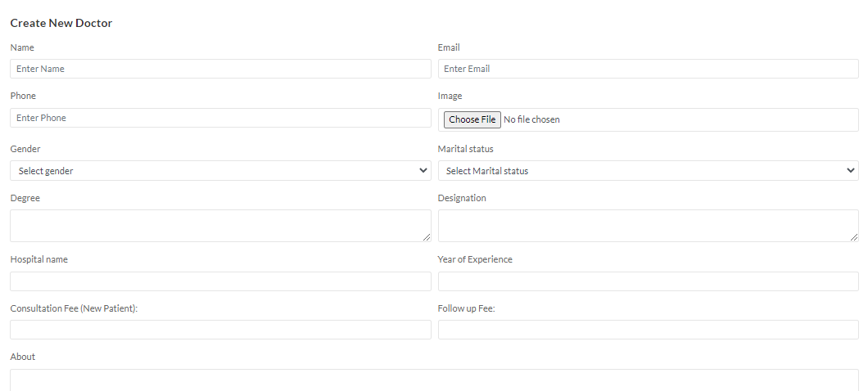Click inside the Degree text area
Screen dimensions: 868x391
[x=220, y=225]
